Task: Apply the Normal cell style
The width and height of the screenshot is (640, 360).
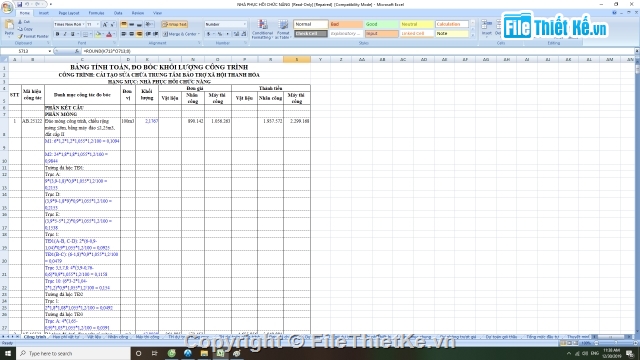Action: (x=310, y=24)
